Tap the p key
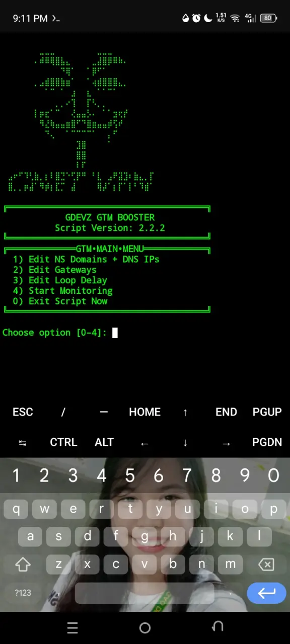 click(274, 509)
